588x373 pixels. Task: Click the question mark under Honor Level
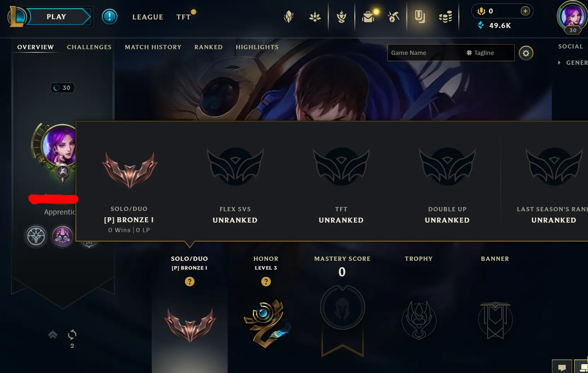click(266, 281)
